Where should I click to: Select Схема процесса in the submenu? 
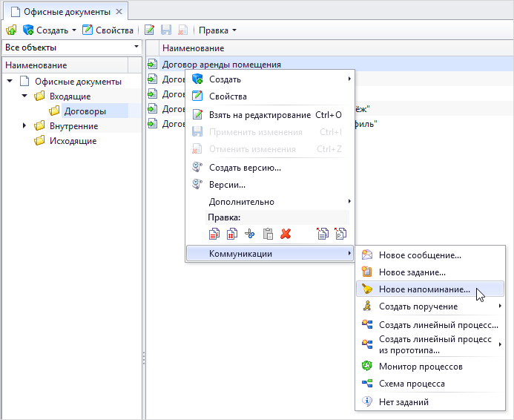[412, 384]
